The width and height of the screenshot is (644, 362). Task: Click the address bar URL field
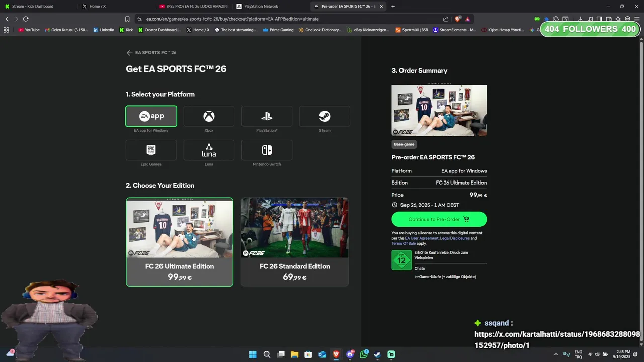click(292, 19)
